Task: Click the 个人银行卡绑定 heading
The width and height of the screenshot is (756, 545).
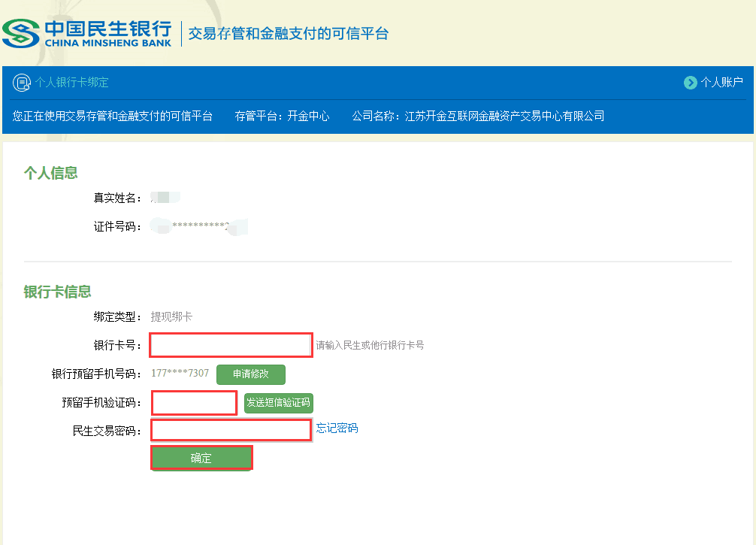Action: tap(71, 83)
